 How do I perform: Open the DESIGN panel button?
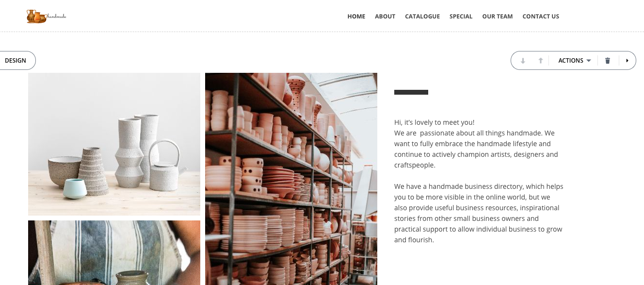tap(16, 61)
